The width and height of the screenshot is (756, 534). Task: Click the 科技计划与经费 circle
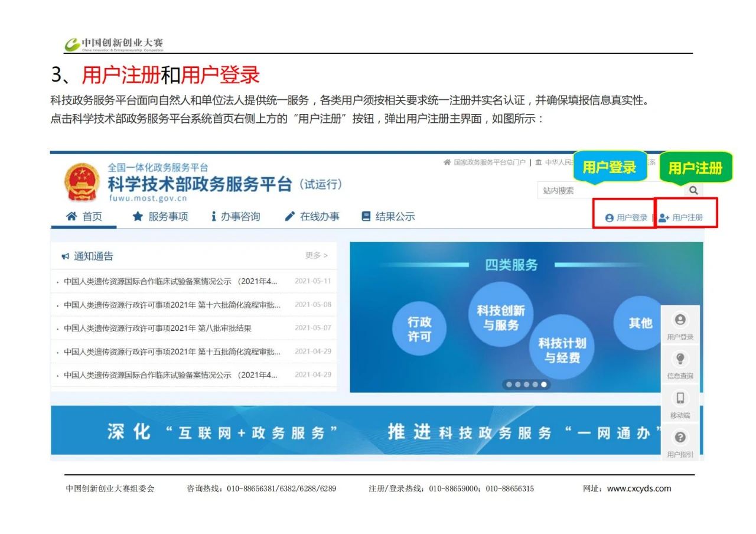(x=562, y=350)
